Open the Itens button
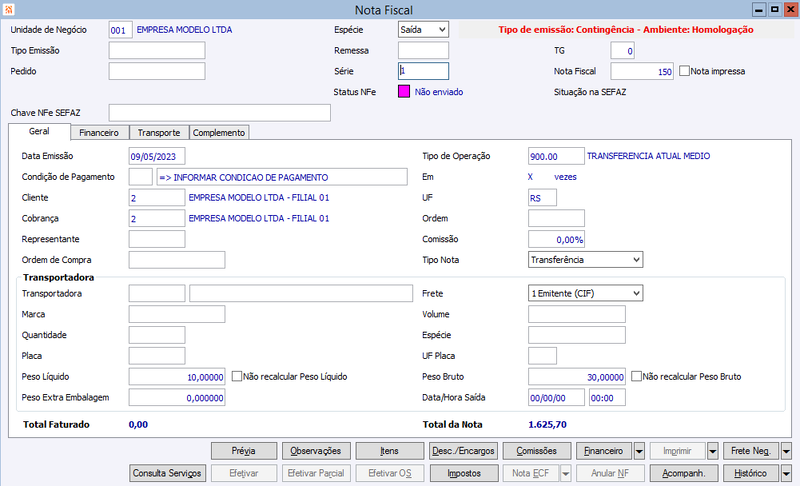The width and height of the screenshot is (800, 486). tap(389, 451)
